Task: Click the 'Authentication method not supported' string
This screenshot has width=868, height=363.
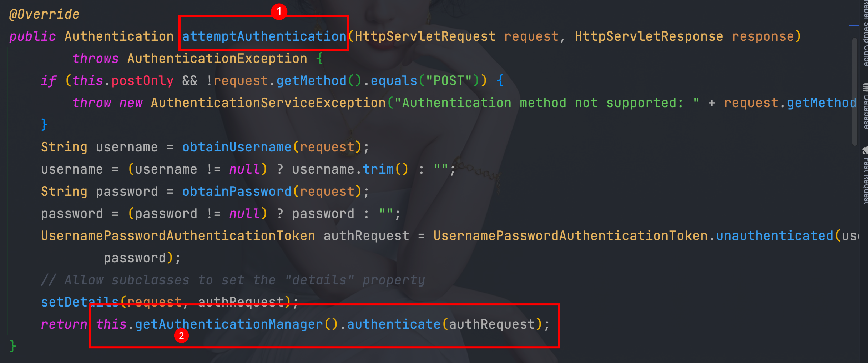Action: [x=547, y=103]
